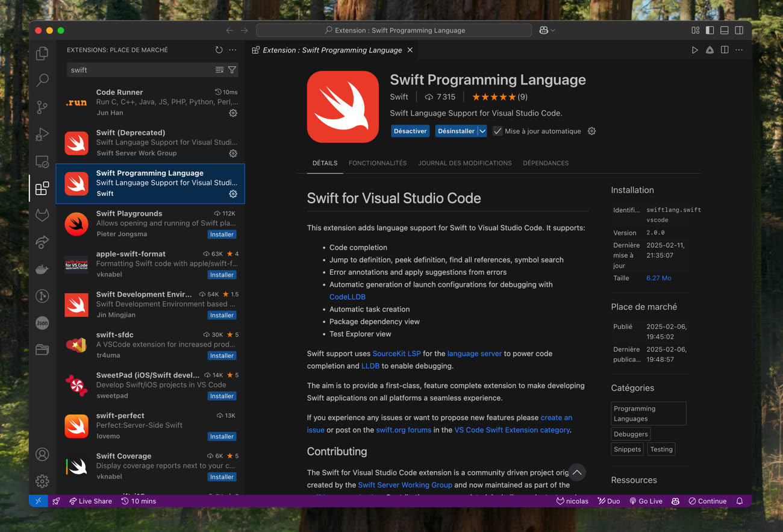Select the Source Control icon

point(42,107)
